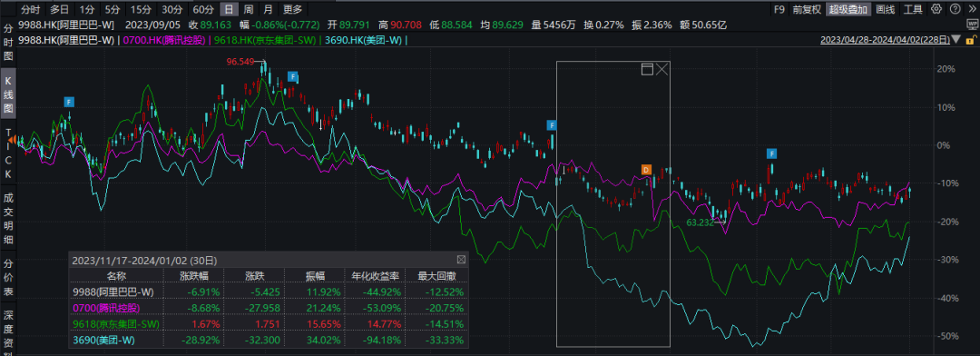Click the 2023/04/28-2024/04/02 date range link
Screen dimensions: 980x356
click(x=886, y=41)
